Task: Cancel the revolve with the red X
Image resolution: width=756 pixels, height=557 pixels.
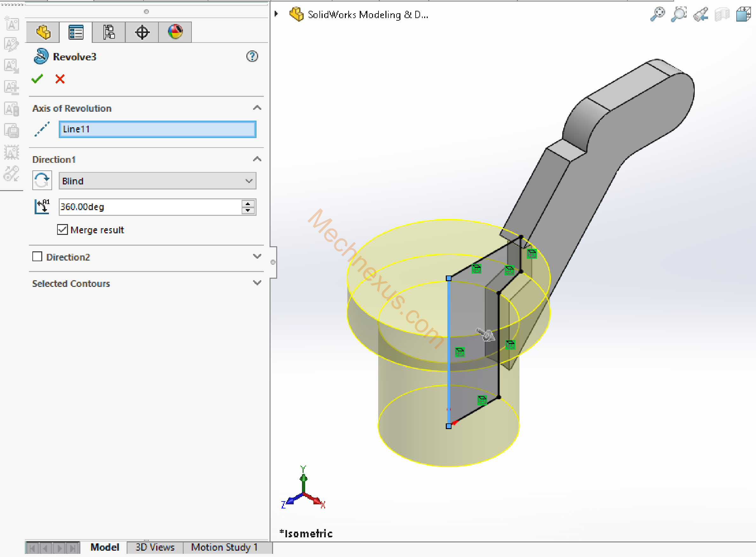Action: (60, 79)
